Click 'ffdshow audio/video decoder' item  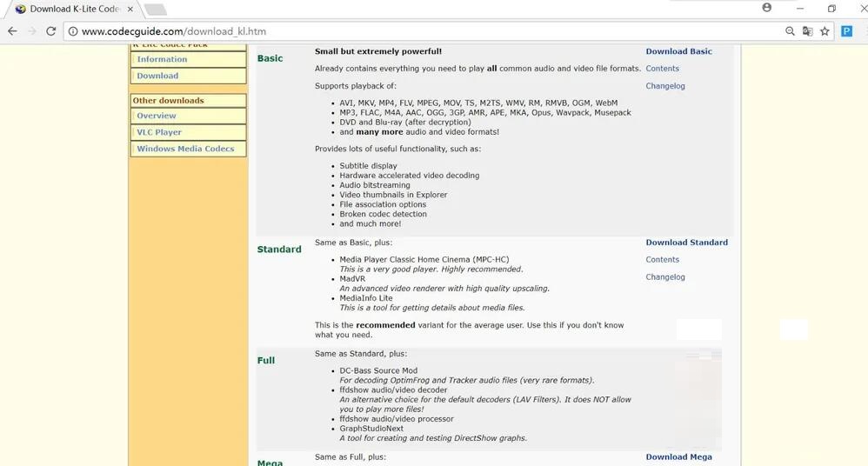click(x=393, y=390)
